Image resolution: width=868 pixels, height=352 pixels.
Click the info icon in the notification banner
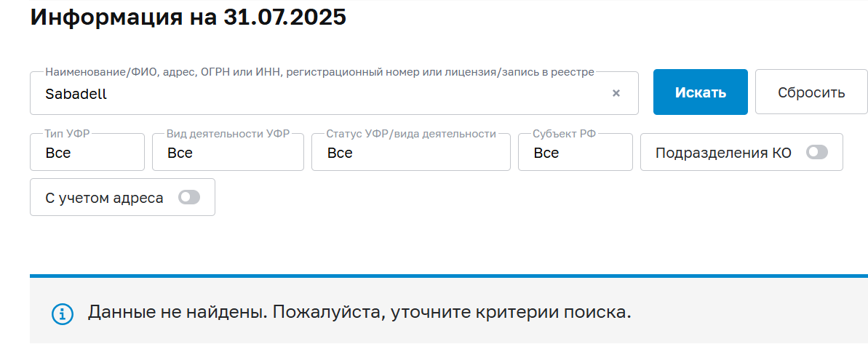click(63, 314)
